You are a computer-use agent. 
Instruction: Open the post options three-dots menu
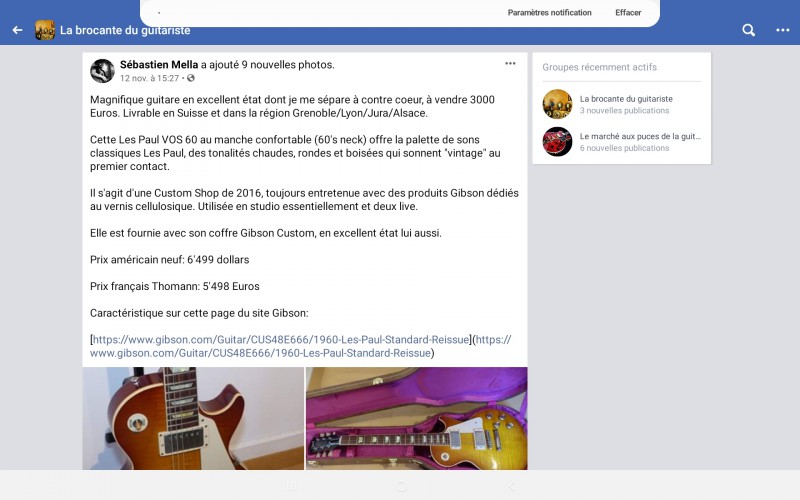[x=510, y=63]
